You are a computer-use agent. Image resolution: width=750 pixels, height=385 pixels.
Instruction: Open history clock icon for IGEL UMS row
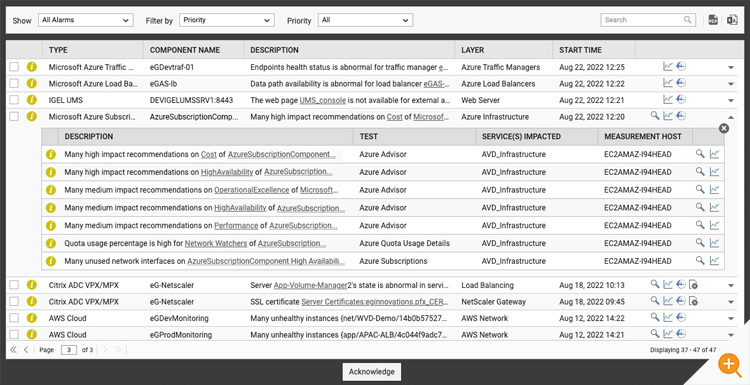pyautogui.click(x=681, y=100)
